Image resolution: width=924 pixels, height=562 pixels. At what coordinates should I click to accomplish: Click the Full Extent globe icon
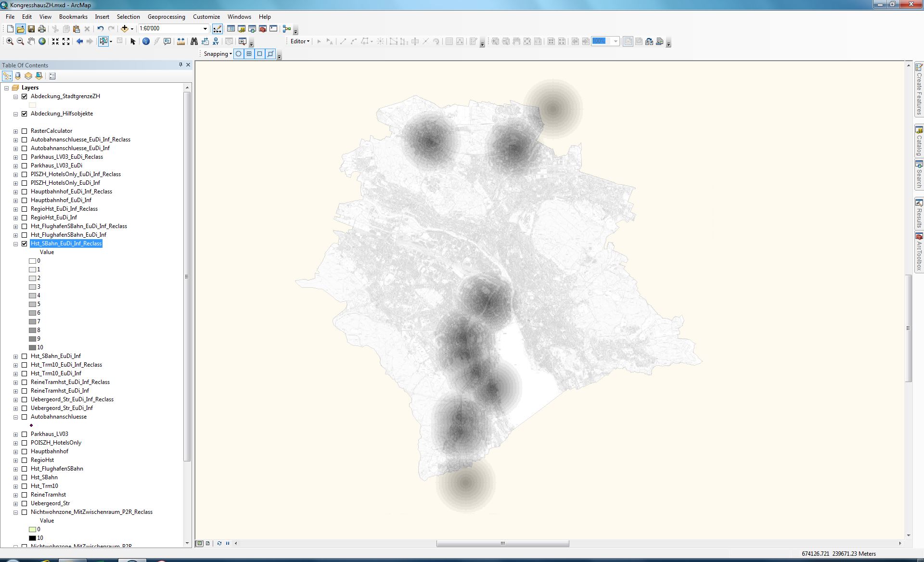(42, 41)
